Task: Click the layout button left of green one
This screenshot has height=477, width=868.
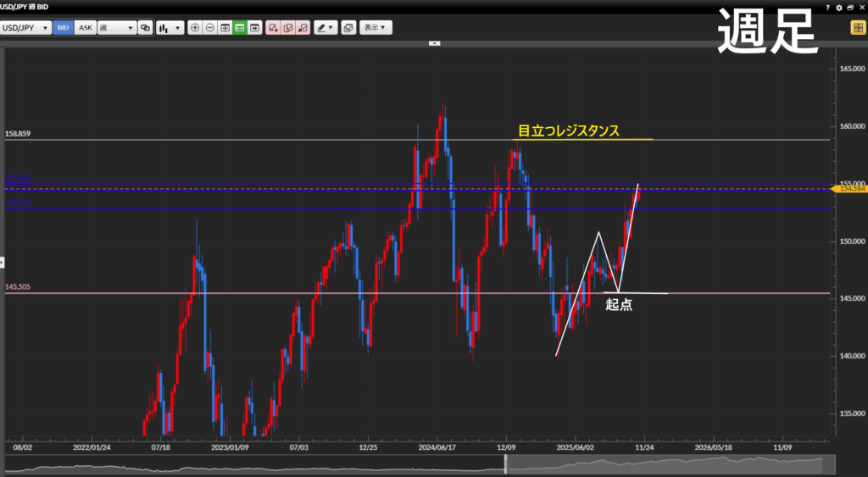Action: tap(225, 28)
